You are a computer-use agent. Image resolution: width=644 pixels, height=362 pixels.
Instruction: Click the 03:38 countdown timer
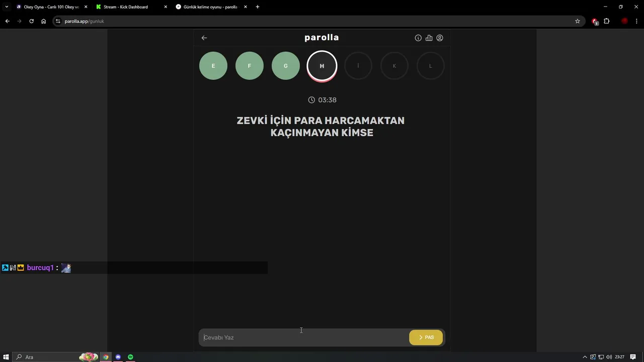(x=322, y=100)
